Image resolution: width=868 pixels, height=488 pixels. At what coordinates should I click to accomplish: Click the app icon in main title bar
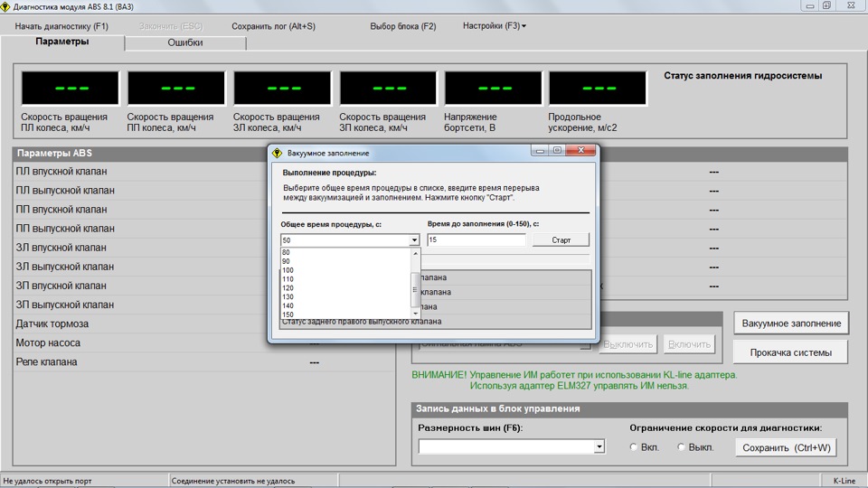tap(5, 6)
